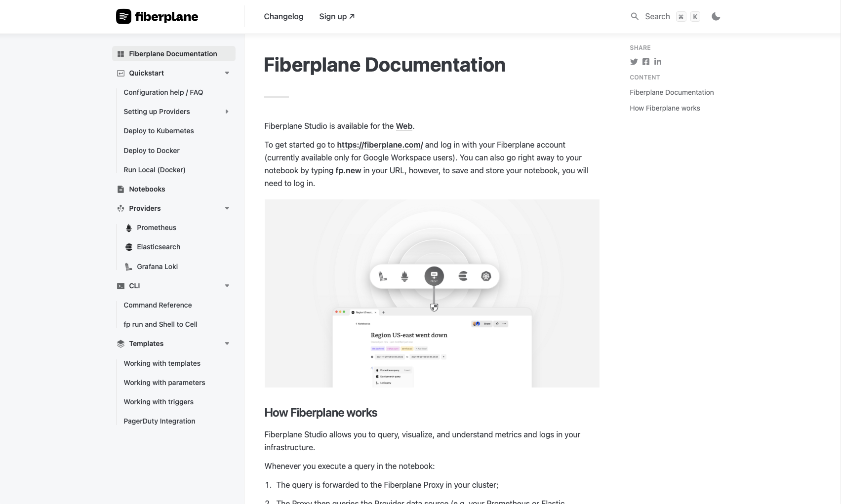
Task: Open fp run and Shell to Cell
Action: click(160, 324)
